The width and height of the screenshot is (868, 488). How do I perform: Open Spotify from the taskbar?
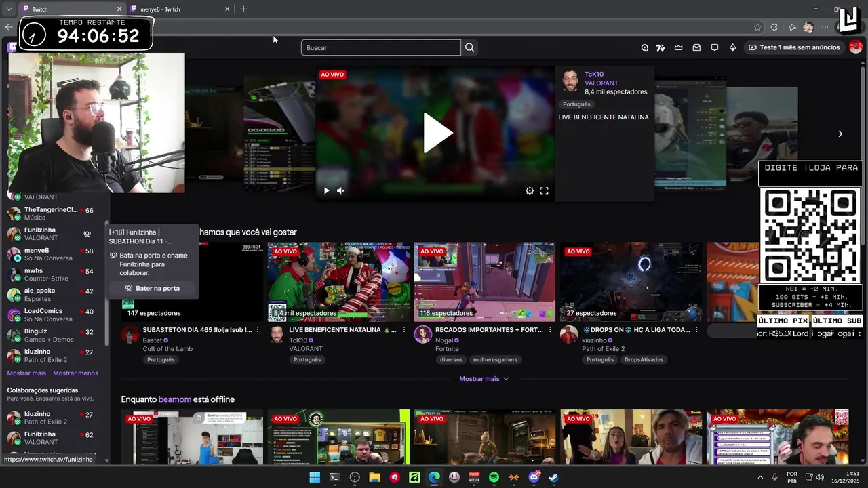[494, 477]
